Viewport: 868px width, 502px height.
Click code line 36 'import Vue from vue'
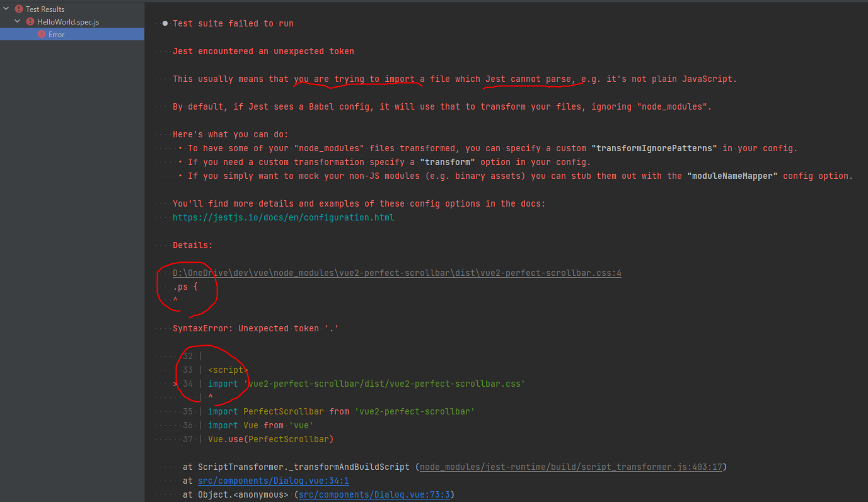click(x=261, y=425)
